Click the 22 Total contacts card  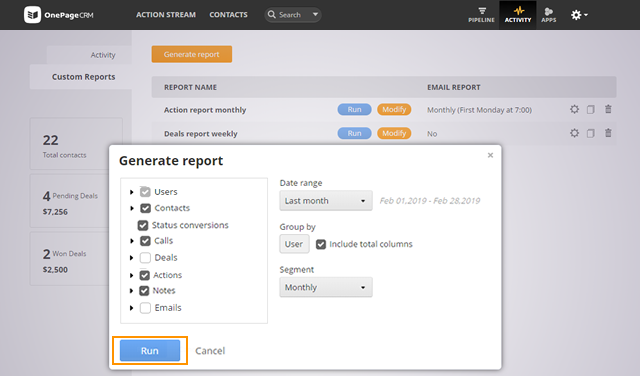[x=76, y=144]
